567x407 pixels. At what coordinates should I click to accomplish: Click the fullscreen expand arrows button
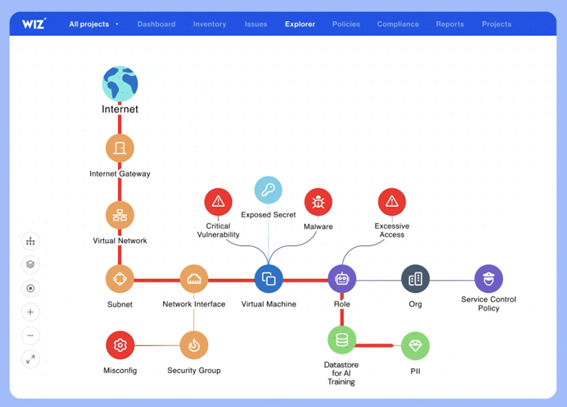point(30,359)
